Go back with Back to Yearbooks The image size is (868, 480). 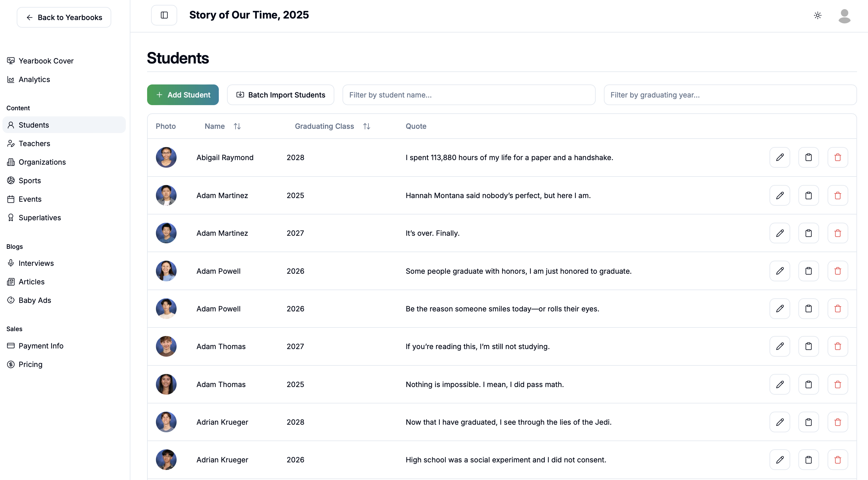click(x=64, y=17)
